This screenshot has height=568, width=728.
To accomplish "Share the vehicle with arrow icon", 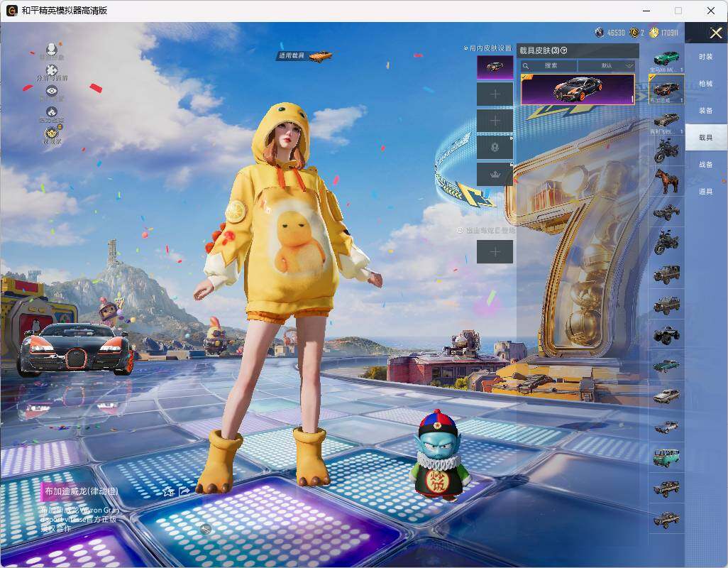I will pos(184,491).
